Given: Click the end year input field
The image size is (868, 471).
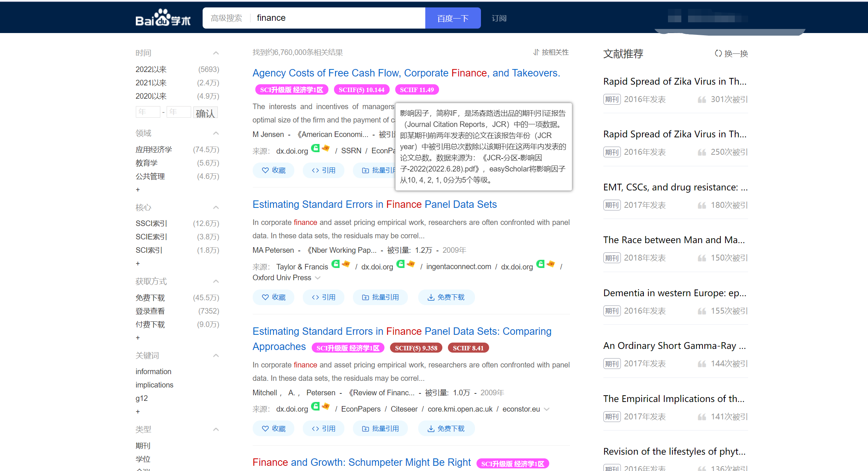Looking at the screenshot, I should (179, 112).
